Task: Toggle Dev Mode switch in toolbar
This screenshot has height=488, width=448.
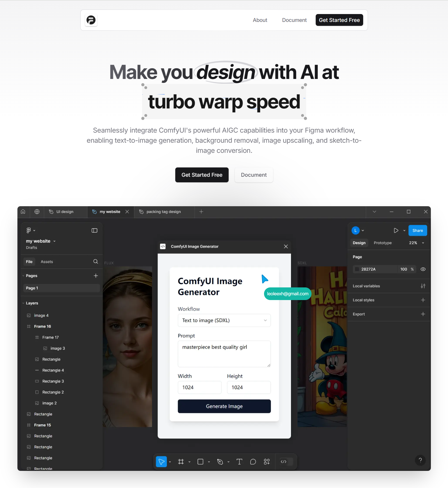Action: pos(286,462)
